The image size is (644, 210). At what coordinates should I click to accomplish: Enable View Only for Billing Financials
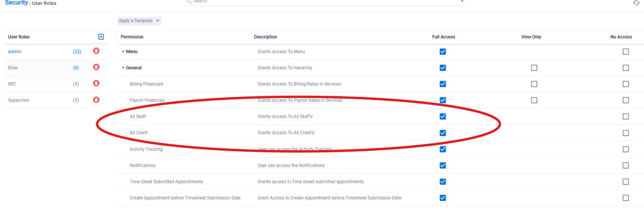(x=534, y=84)
